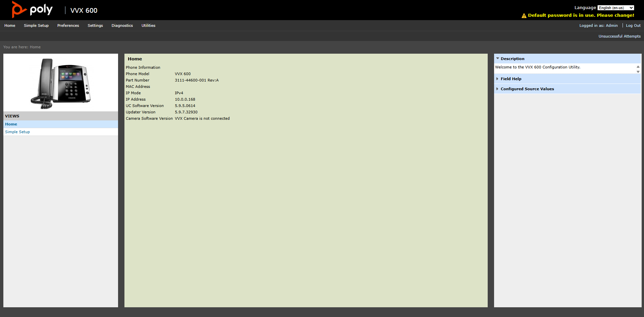The height and width of the screenshot is (317, 644).
Task: Click the yellow password warning icon
Action: [x=524, y=15]
